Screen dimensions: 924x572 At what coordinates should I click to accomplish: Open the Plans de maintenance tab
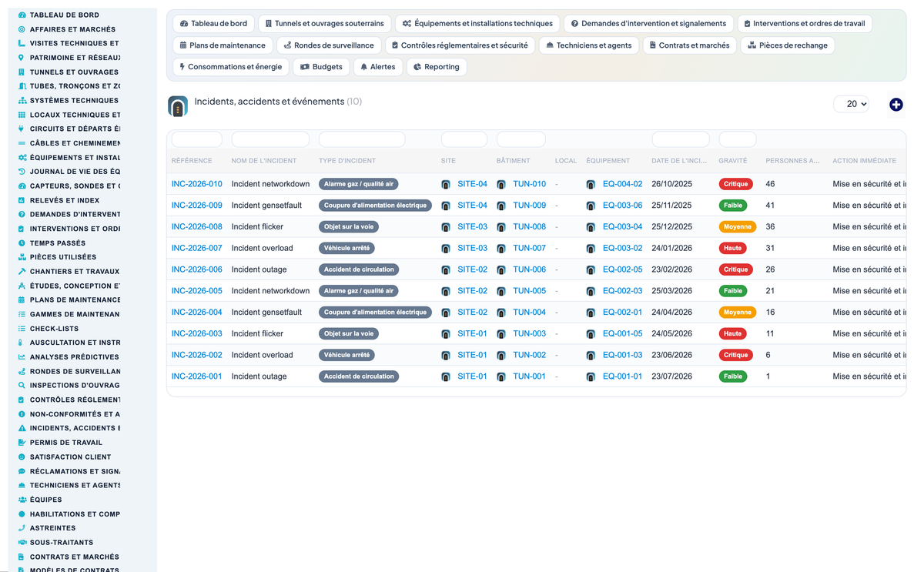coord(223,45)
